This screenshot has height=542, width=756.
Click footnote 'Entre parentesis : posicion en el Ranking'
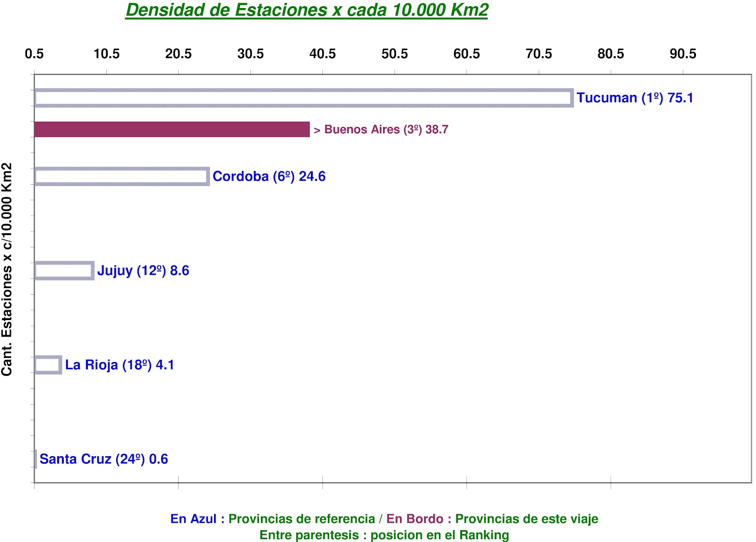[384, 535]
